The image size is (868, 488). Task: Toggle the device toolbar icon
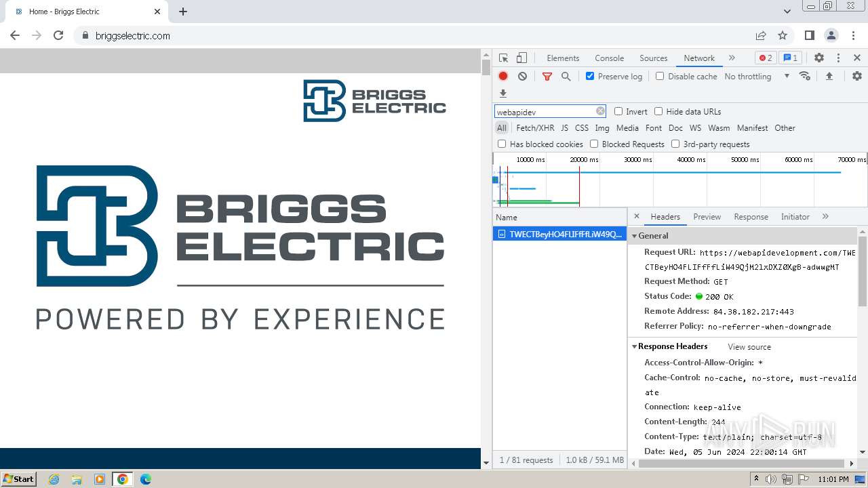pos(521,58)
